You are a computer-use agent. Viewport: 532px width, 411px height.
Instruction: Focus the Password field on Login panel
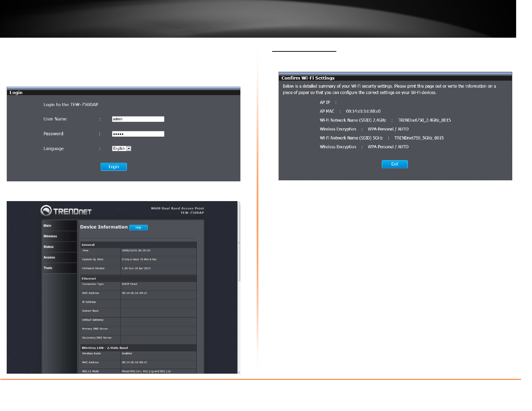138,134
